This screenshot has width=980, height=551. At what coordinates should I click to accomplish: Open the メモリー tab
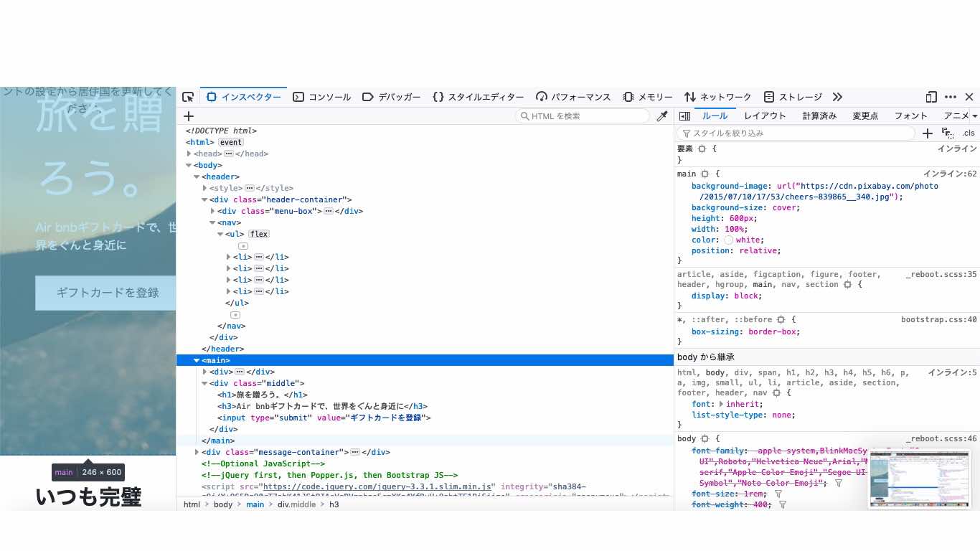coord(648,97)
